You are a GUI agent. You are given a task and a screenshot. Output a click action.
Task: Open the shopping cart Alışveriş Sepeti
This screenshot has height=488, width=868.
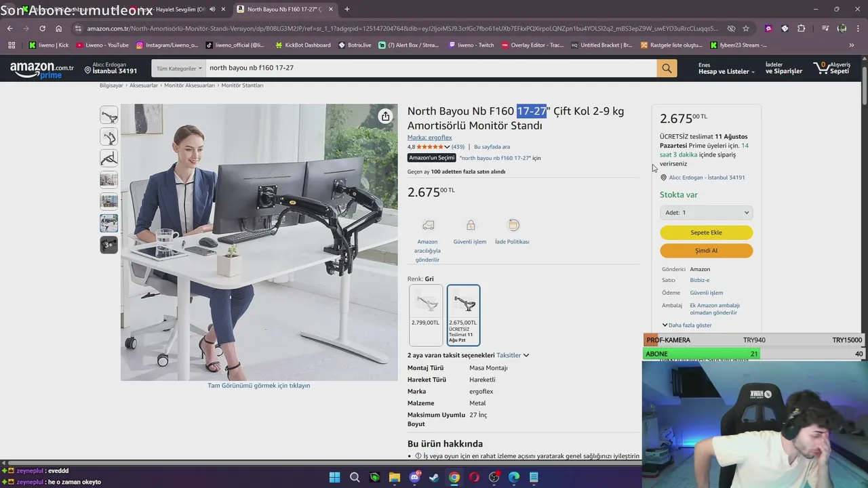[833, 68]
